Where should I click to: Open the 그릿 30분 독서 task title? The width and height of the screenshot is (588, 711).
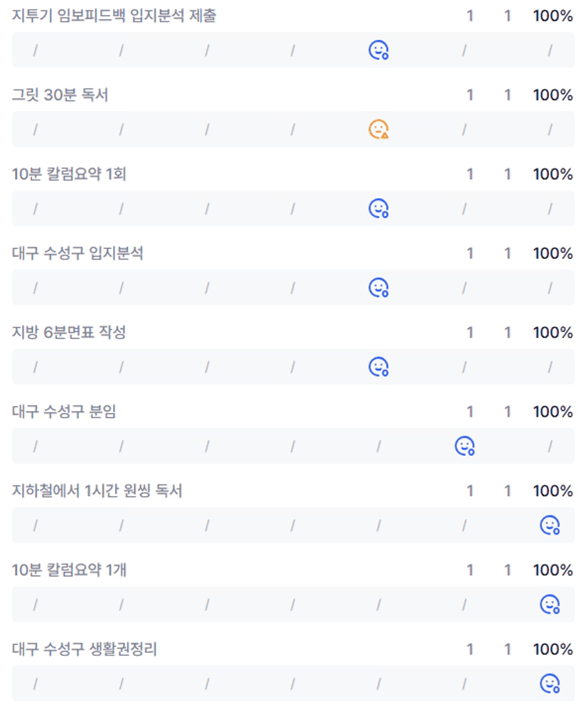point(60,95)
